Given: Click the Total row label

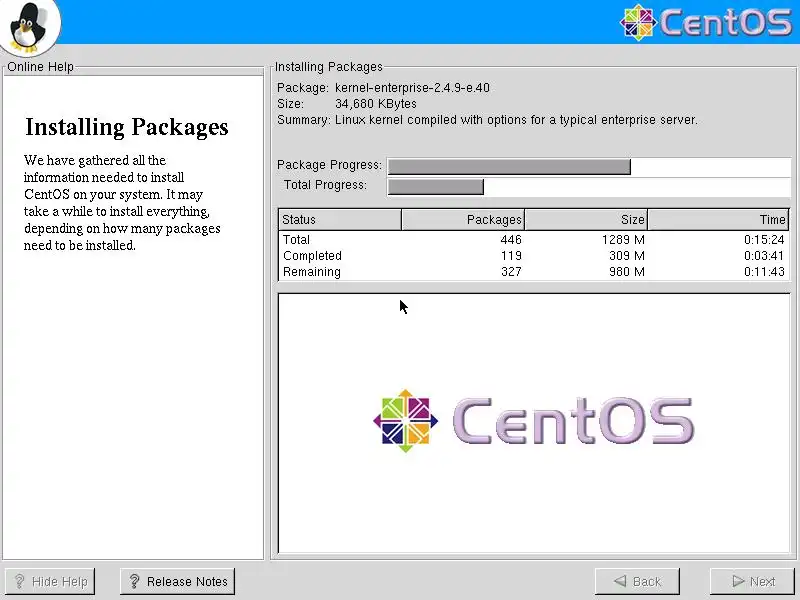Looking at the screenshot, I should tap(296, 239).
